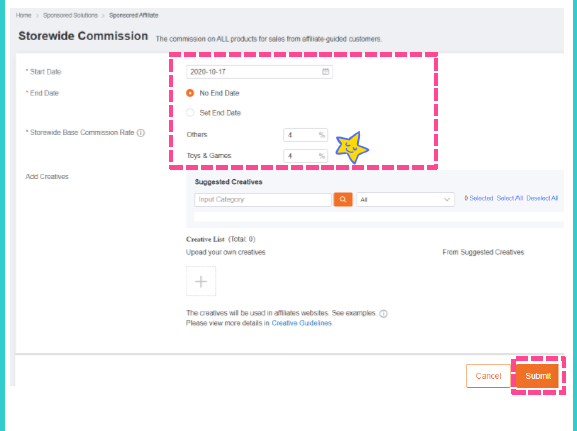Open the Creative Guidelines link
This screenshot has height=431, width=577.
click(x=302, y=323)
